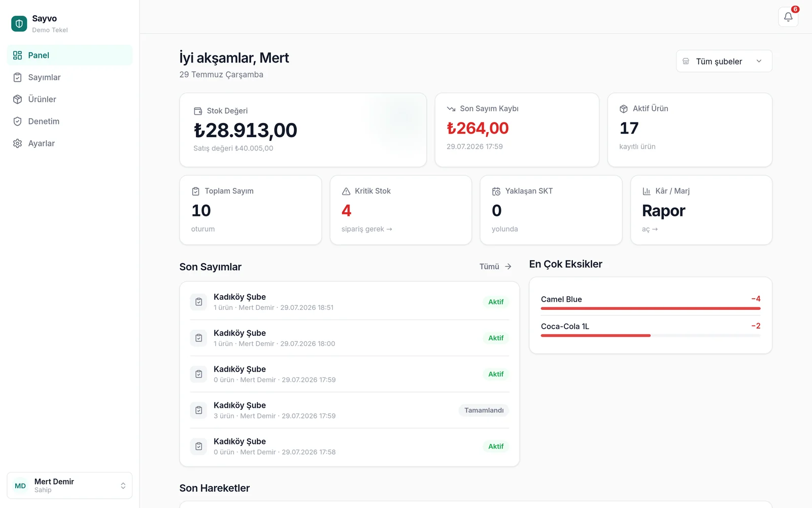
Task: Click the warning triangle icon beside Kritik Stok
Action: pos(346,191)
